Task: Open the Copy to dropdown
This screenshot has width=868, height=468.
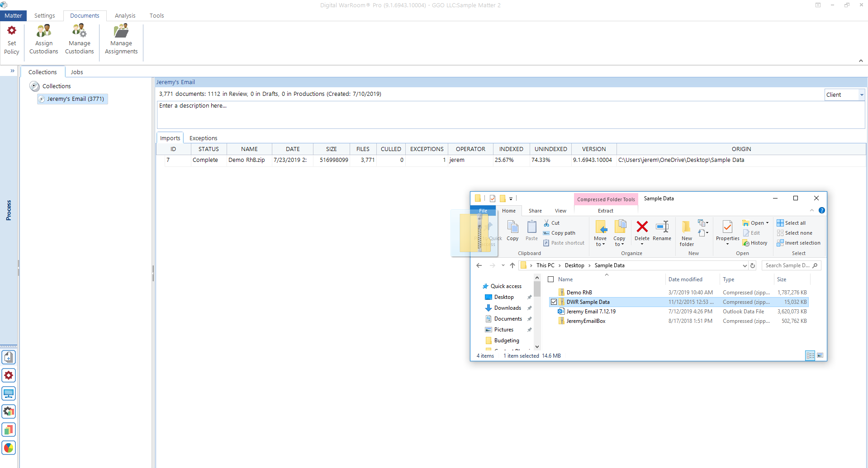Action: [x=619, y=233]
